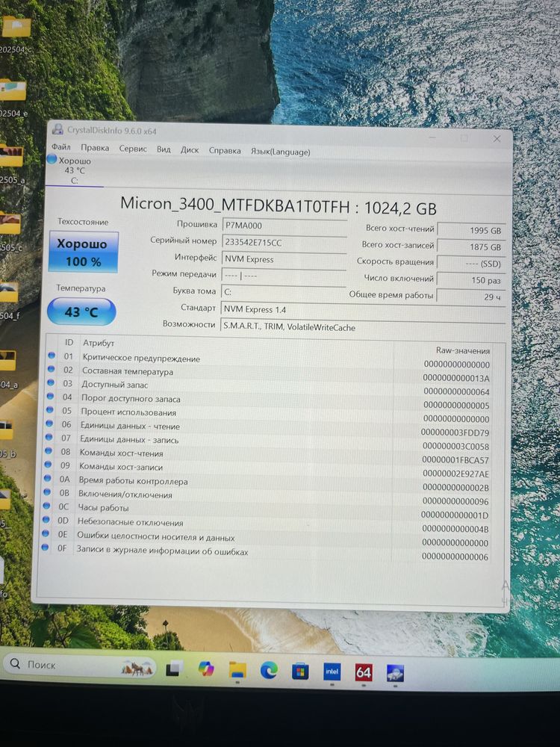Click the blue status dot for attribute 01
This screenshot has height=747, width=560.
(x=52, y=356)
